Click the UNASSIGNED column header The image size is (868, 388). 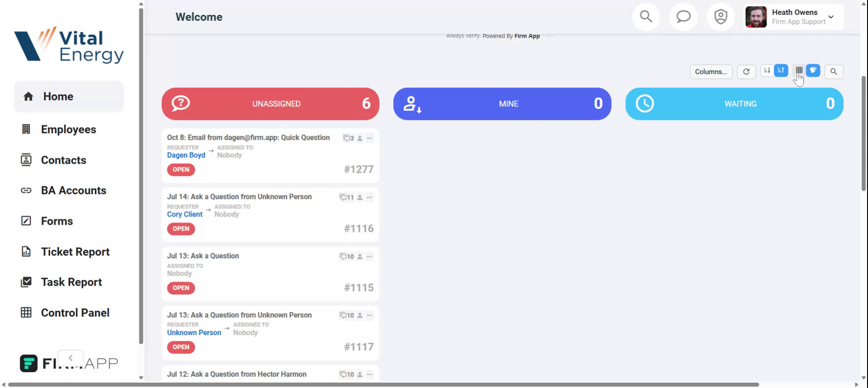[x=270, y=104]
